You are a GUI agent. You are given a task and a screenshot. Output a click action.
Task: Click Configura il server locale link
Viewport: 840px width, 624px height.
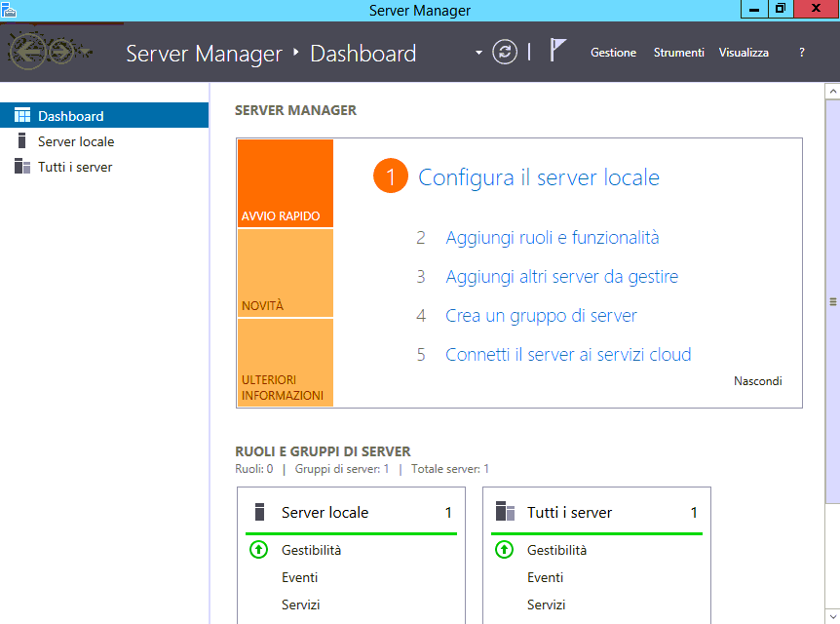tap(538, 177)
